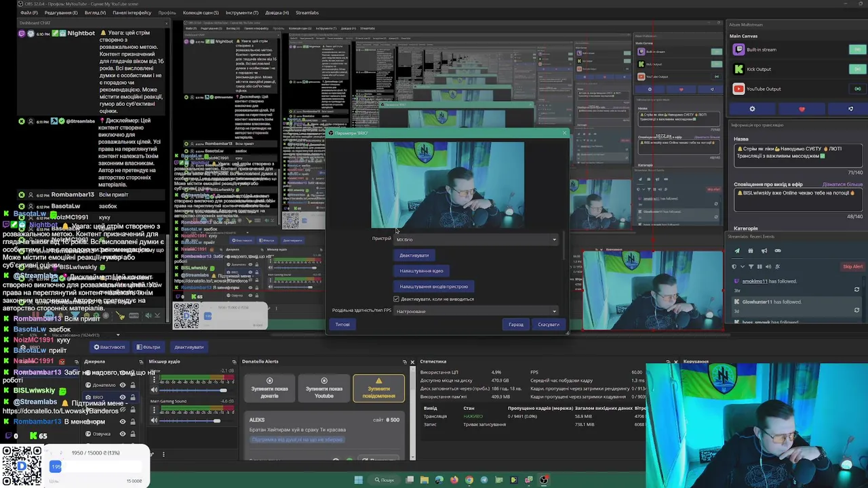Click the Типові defaults button
Image resolution: width=868 pixels, height=488 pixels.
[342, 325]
